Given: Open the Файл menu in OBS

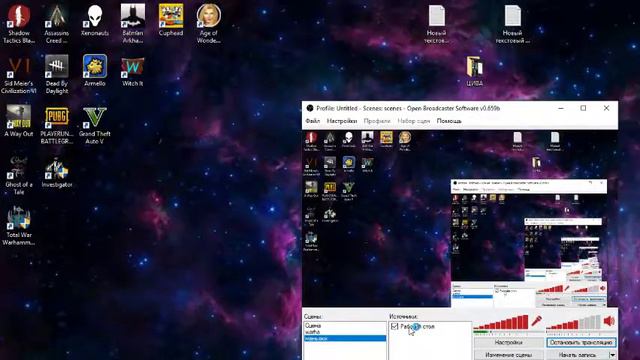Looking at the screenshot, I should [313, 121].
